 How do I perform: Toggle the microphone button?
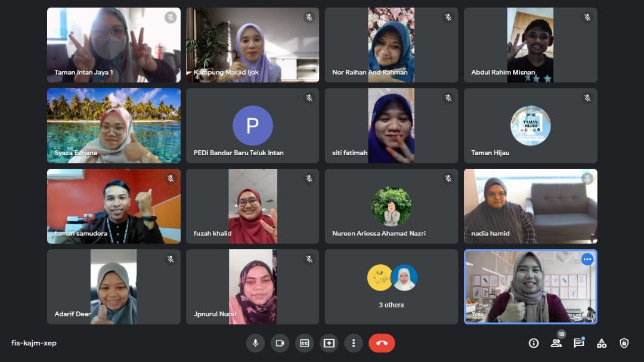click(255, 343)
